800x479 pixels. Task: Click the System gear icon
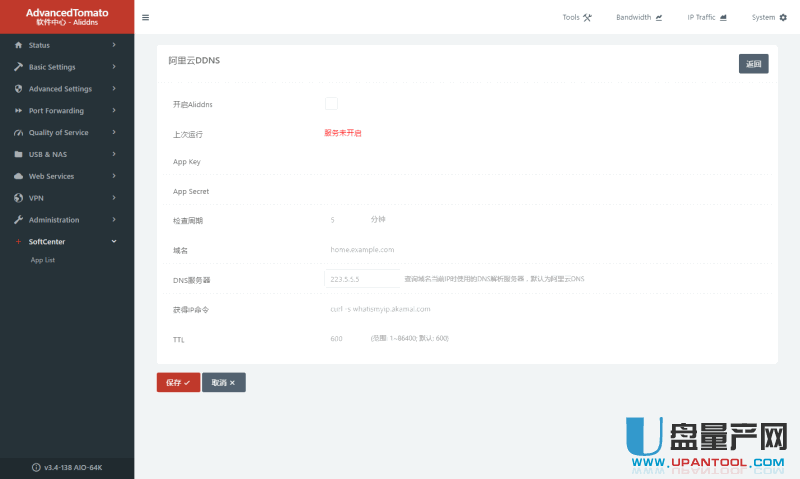click(x=783, y=17)
